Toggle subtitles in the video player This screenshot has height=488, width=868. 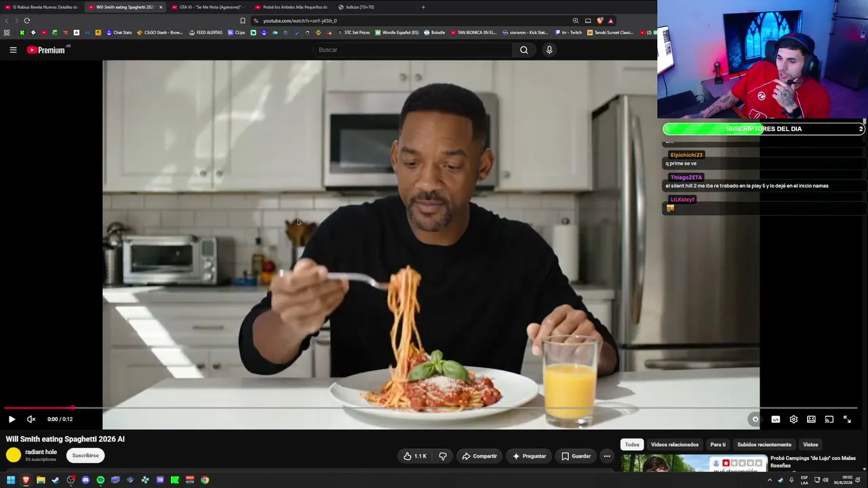(776, 419)
